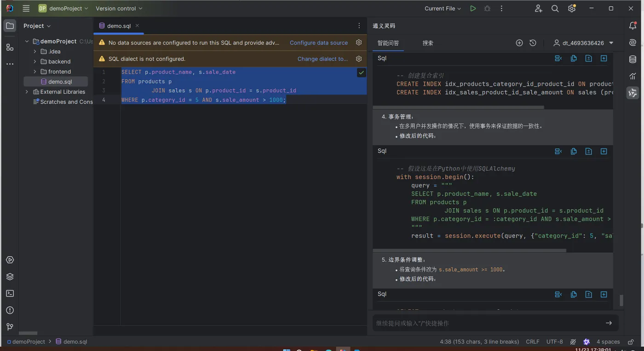Open chat history in Tongyi Lingma
The width and height of the screenshot is (644, 351).
click(x=533, y=43)
